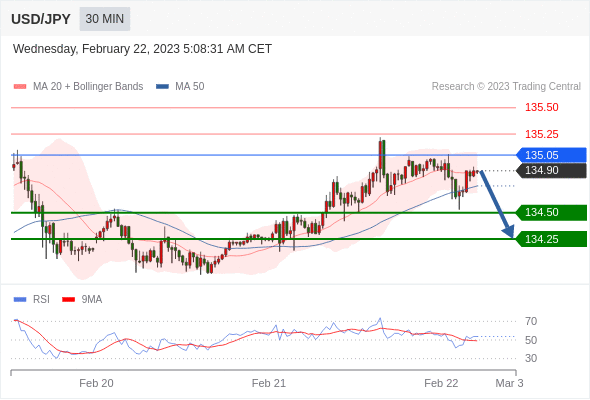The width and height of the screenshot is (590, 400).
Task: Click the MA 20 + Bollinger Bands legend swatch
Action: tap(20, 87)
